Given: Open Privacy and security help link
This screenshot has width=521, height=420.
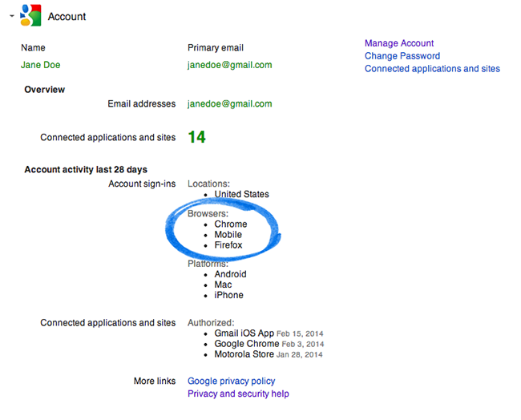Looking at the screenshot, I should pyautogui.click(x=238, y=394).
